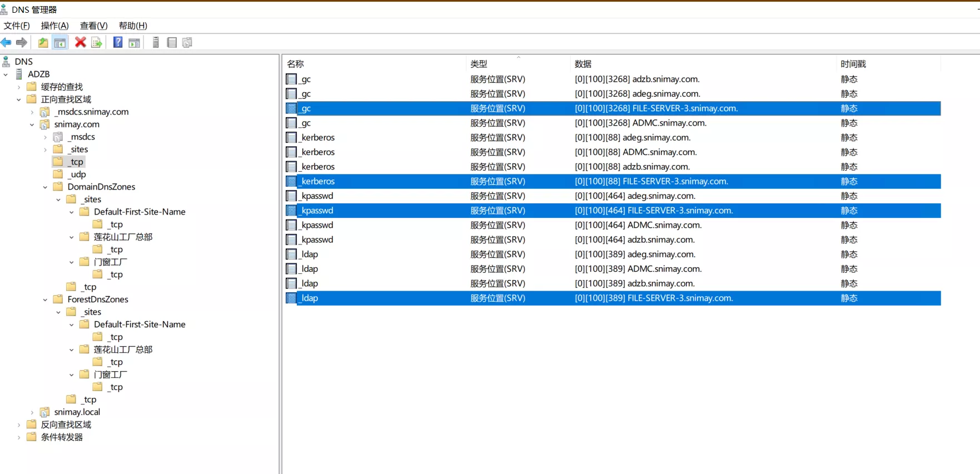This screenshot has height=474, width=980.
Task: Select the _udp folder under snimay.com
Action: pyautogui.click(x=78, y=174)
